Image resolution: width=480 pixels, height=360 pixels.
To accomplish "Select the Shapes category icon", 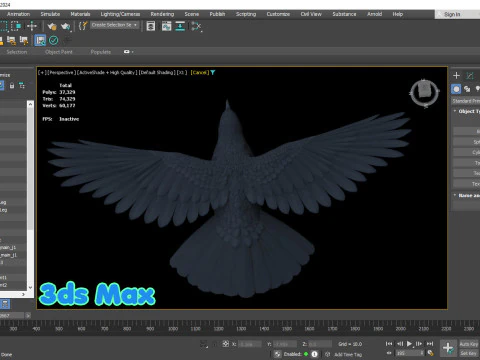I will pyautogui.click(x=467, y=89).
